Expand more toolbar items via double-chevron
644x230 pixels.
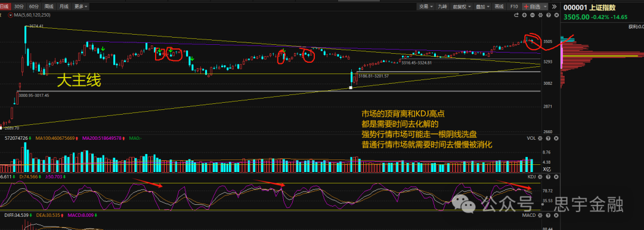(x=554, y=7)
